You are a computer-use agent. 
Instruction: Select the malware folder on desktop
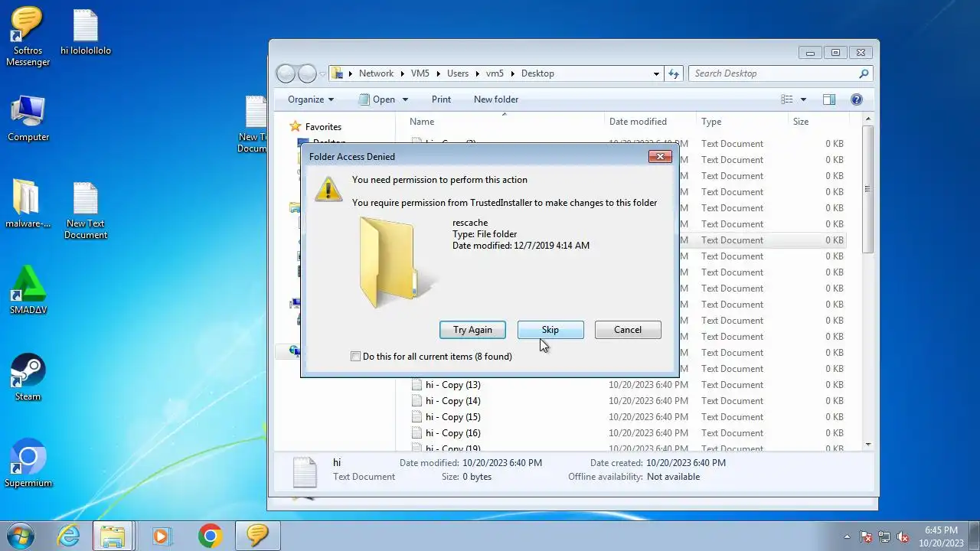pos(28,204)
